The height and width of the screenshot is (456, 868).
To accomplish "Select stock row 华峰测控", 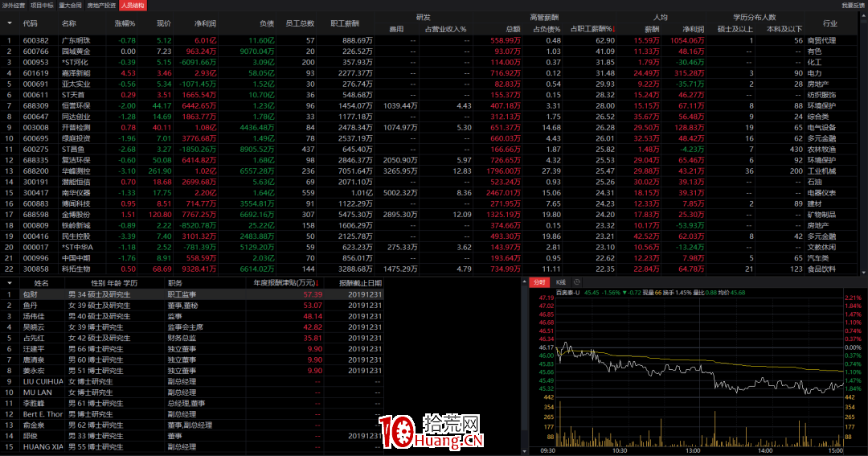I will click(x=430, y=170).
